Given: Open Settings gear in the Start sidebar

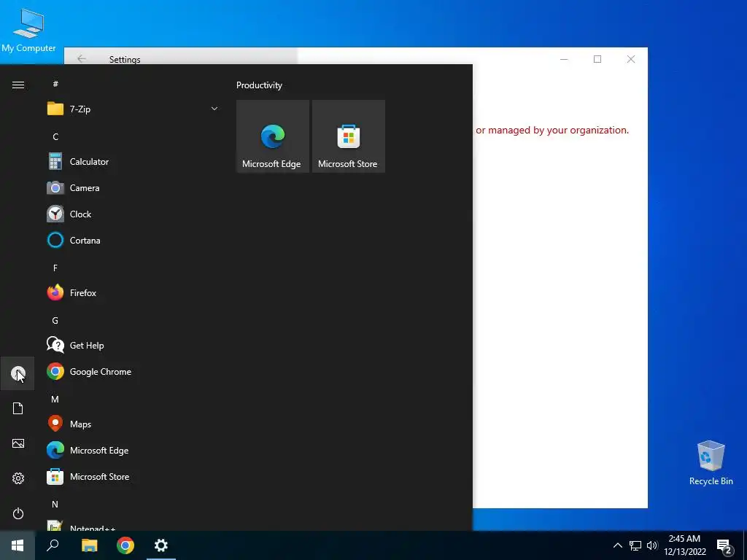Looking at the screenshot, I should 18,478.
